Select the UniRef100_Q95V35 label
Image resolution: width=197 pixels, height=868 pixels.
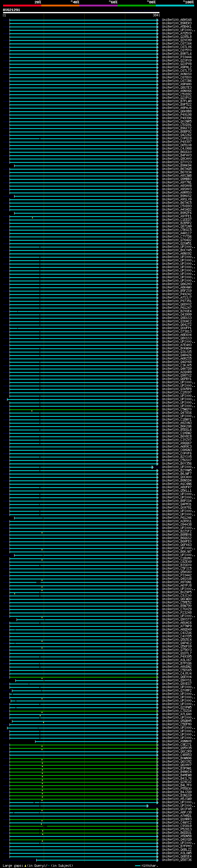176,748
